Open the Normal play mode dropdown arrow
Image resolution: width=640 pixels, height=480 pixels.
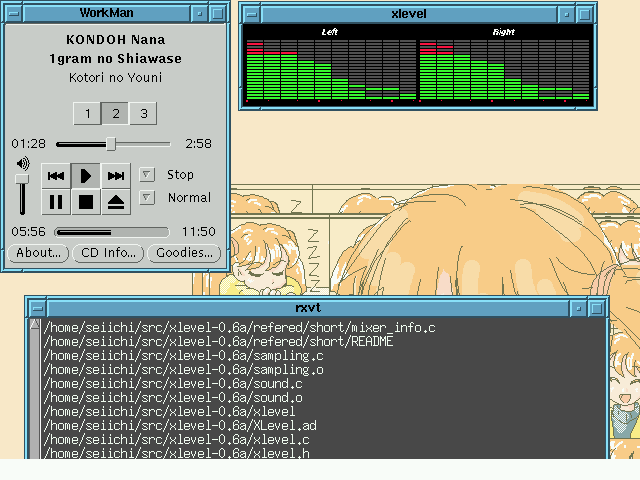click(147, 198)
